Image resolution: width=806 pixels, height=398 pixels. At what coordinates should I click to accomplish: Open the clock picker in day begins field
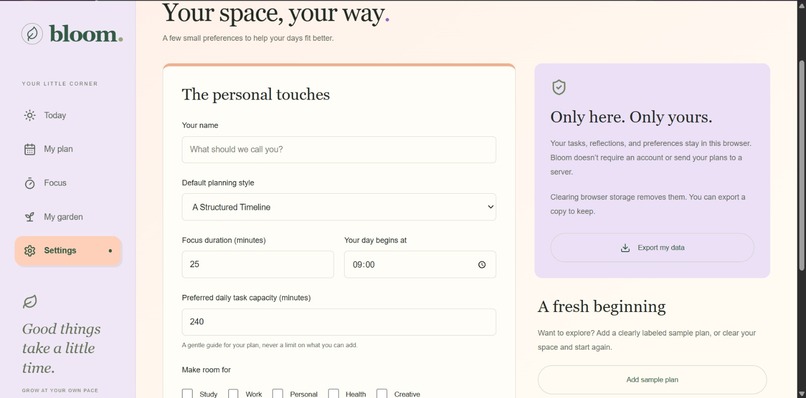(x=482, y=265)
